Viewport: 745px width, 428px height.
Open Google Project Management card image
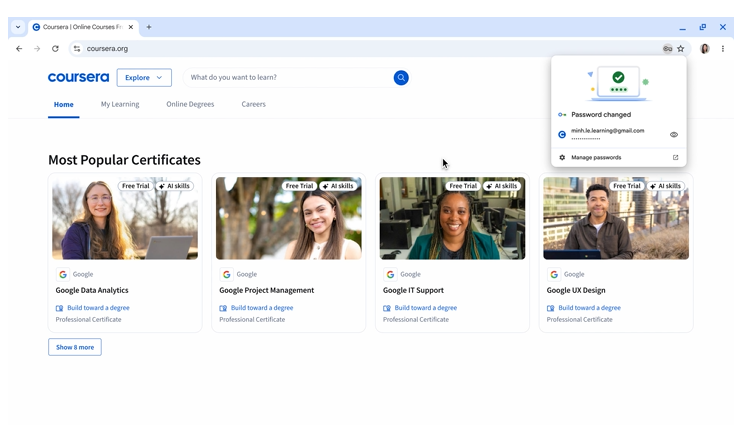288,218
